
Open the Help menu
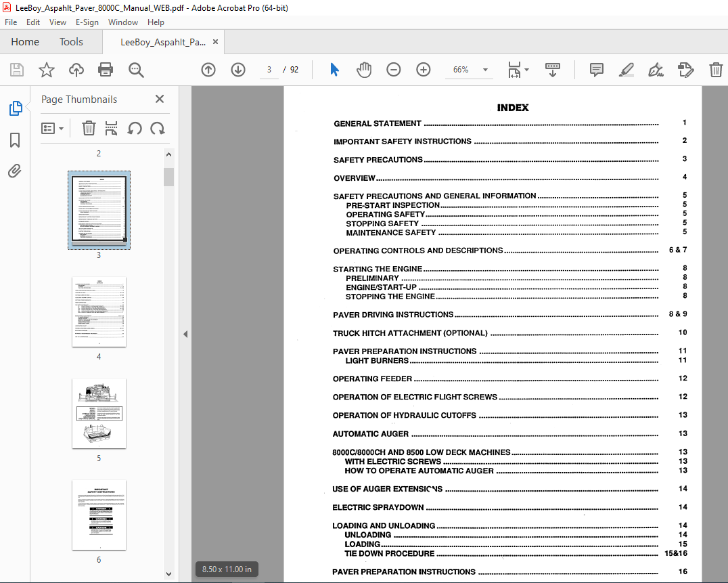pos(156,22)
